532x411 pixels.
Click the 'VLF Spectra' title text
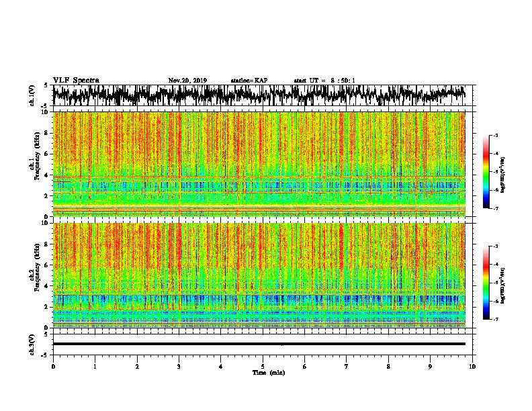76,81
